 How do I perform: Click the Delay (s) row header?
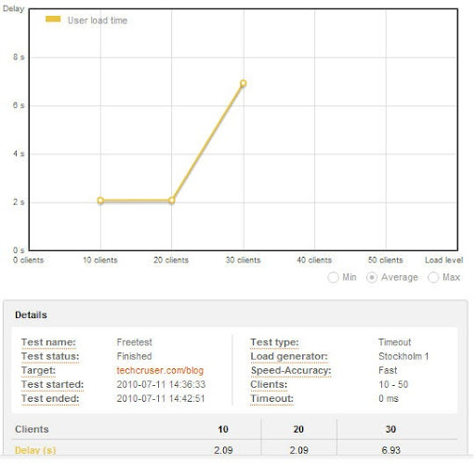point(35,450)
